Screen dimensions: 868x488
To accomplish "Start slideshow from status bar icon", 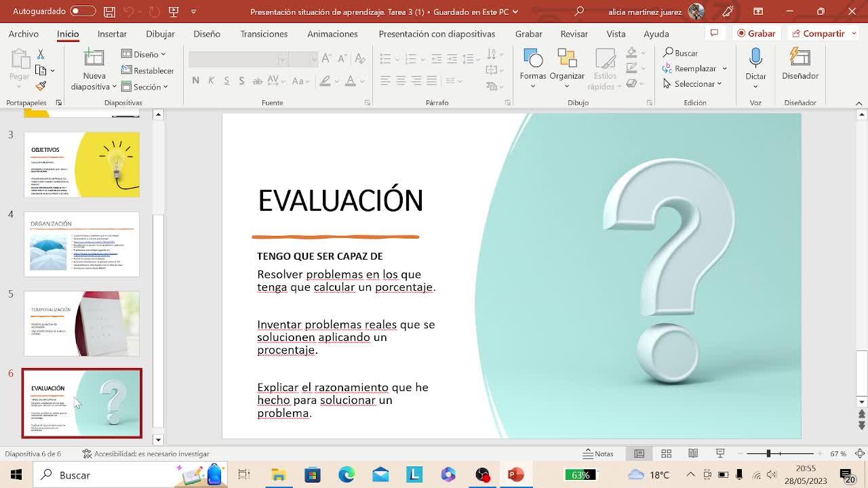I will click(x=720, y=453).
